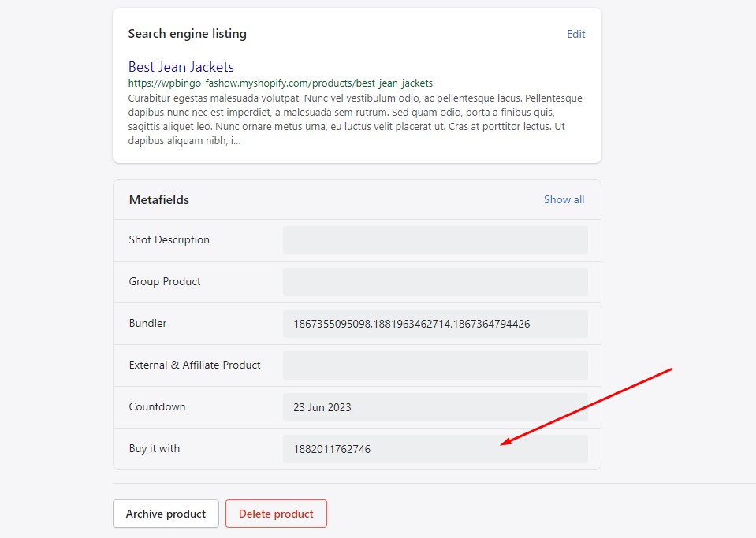Screen dimensions: 756x538
Task: Click Edit in Search engine listing
Action: click(575, 34)
